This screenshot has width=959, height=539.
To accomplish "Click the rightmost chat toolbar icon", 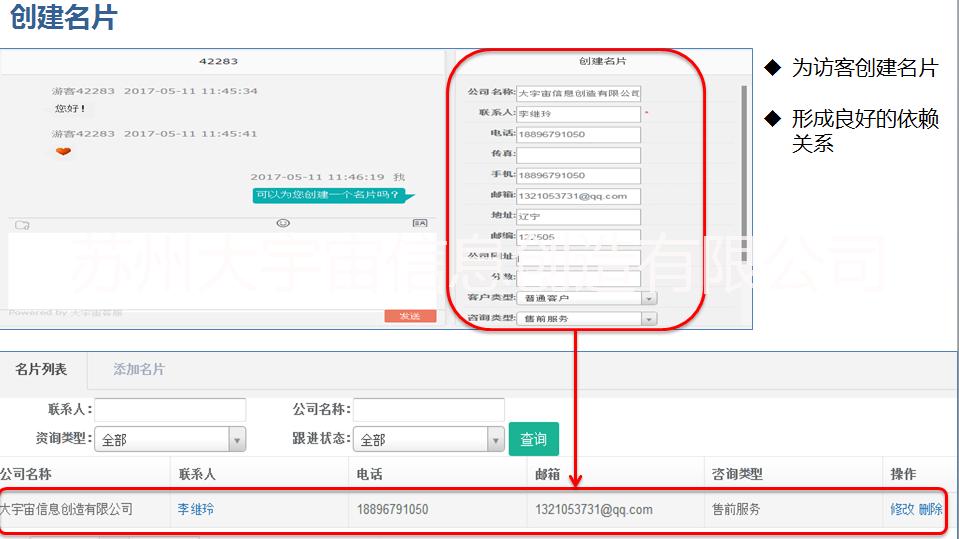I will [420, 223].
